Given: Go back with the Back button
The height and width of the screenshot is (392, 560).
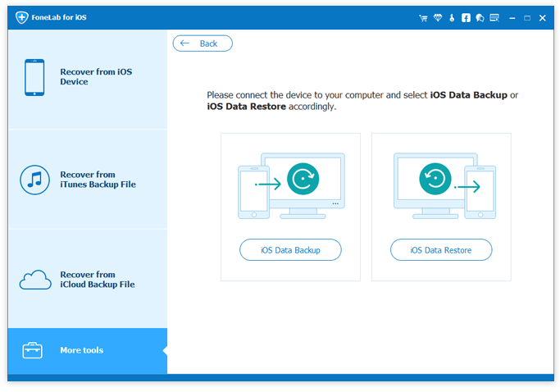Looking at the screenshot, I should [203, 43].
